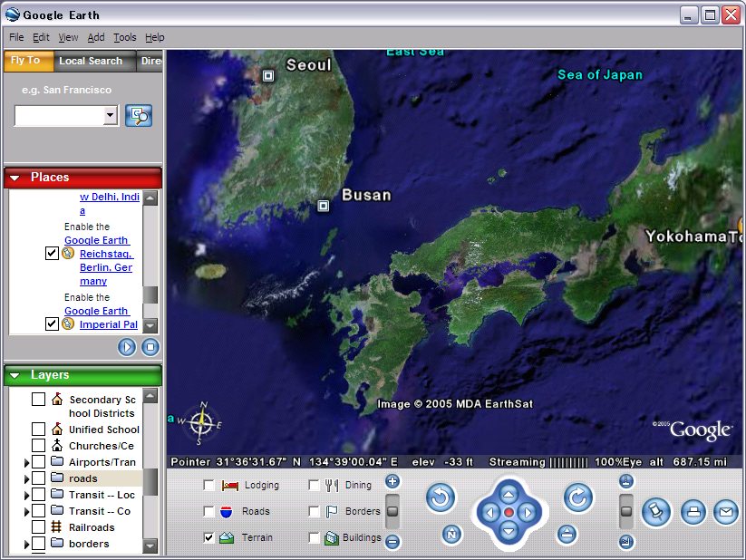Expand the roads folder in Layers
Viewport: 746px width, 560px height.
click(x=26, y=478)
